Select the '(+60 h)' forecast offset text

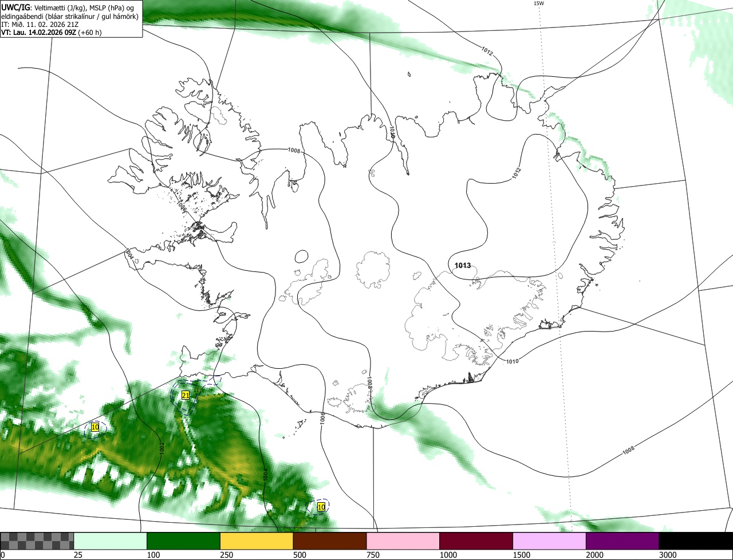tap(90, 33)
